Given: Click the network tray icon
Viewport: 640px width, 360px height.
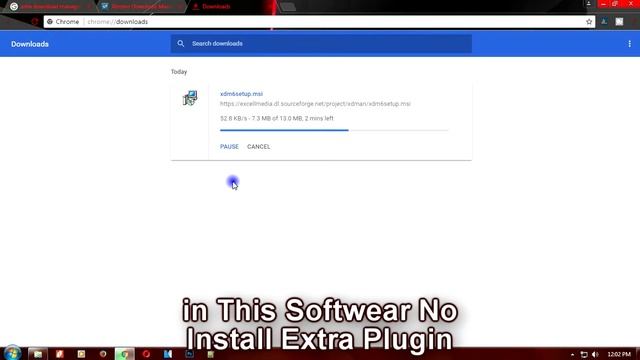Looking at the screenshot, I should (584, 354).
